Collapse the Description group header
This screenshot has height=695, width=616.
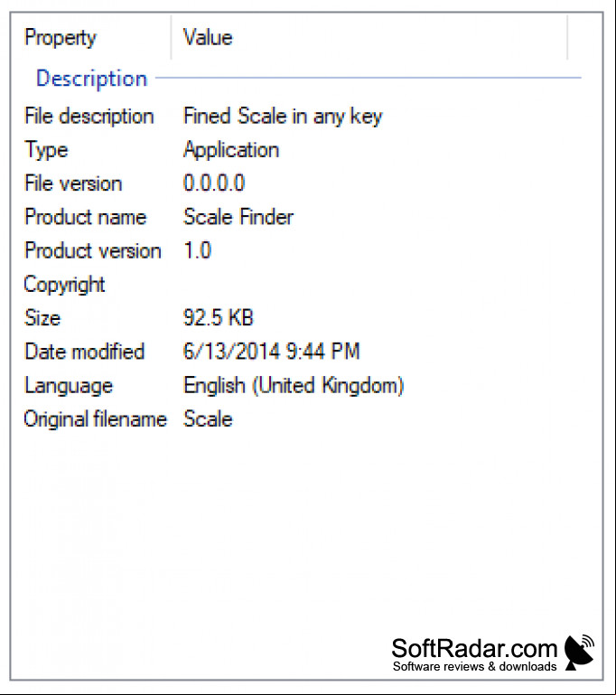[91, 79]
